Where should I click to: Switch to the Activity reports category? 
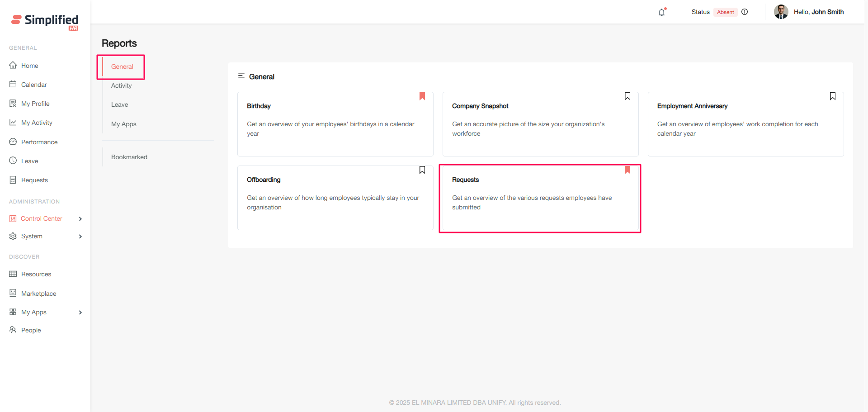(x=122, y=85)
